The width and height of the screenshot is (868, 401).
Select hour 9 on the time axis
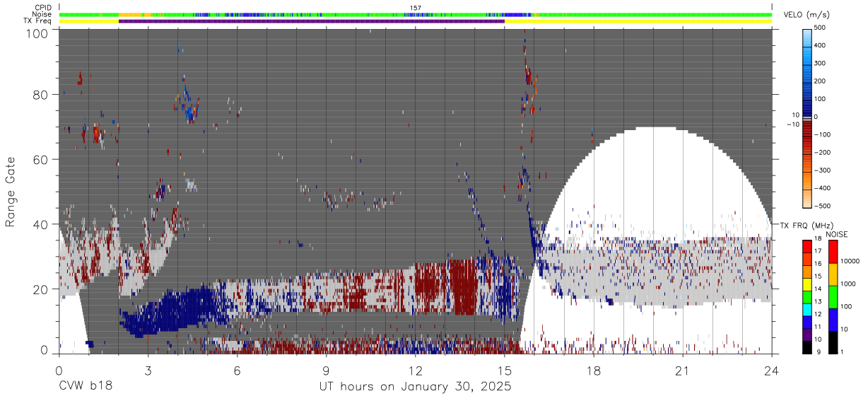click(326, 371)
